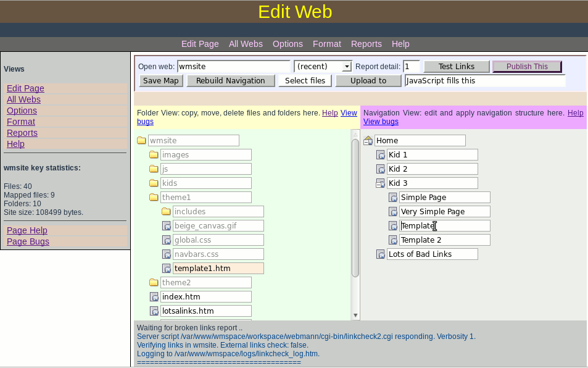The height and width of the screenshot is (368, 588).
Task: Click the Lots of Bad Links page icon
Action: coord(380,254)
